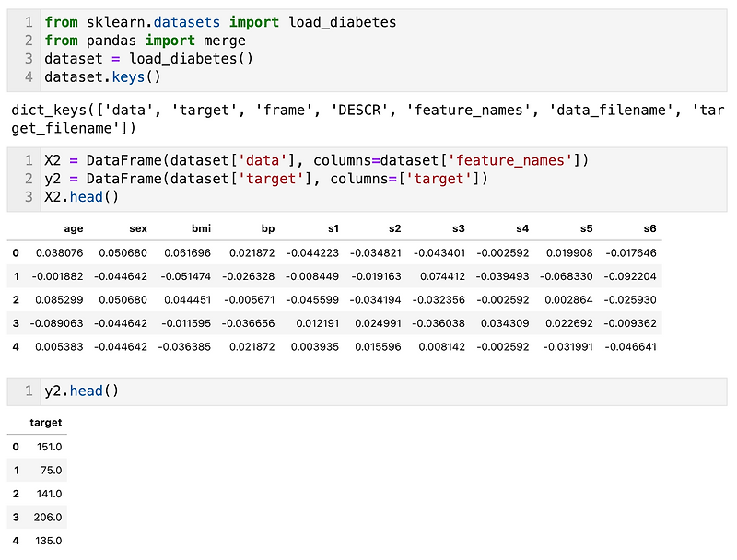Screen dimensions: 737x560
Task: Click the import keyword on line 1
Action: click(x=252, y=21)
